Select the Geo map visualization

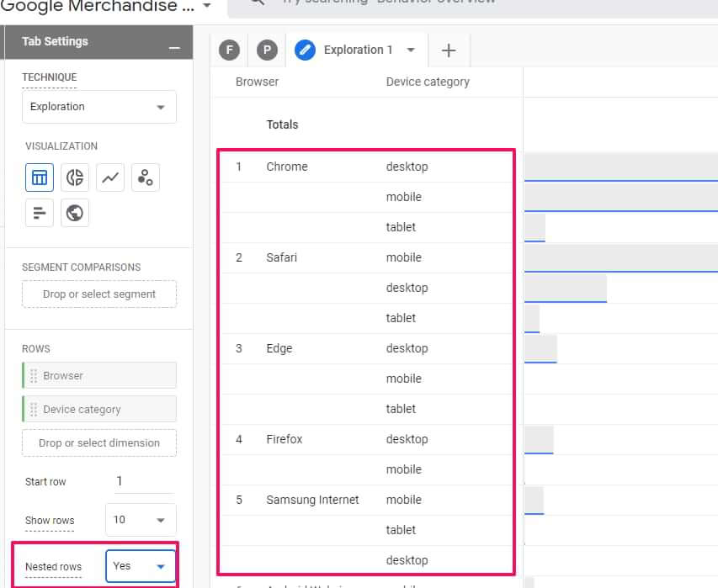75,213
